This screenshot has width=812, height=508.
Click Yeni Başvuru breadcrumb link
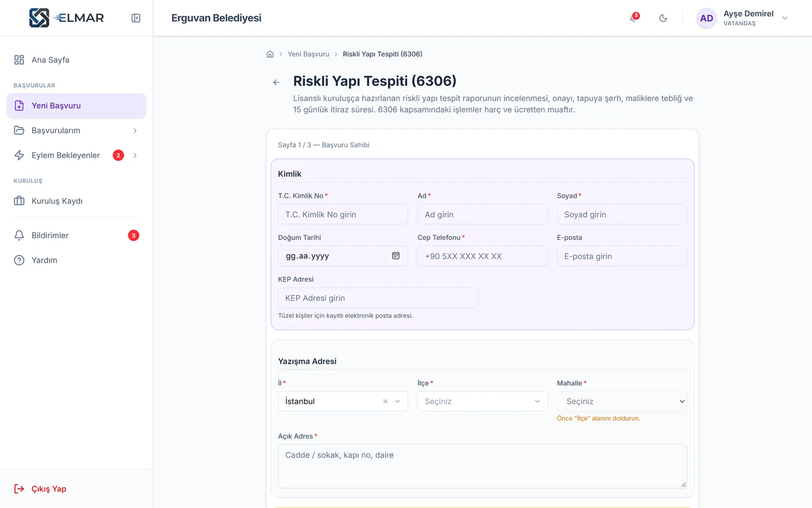coord(308,54)
